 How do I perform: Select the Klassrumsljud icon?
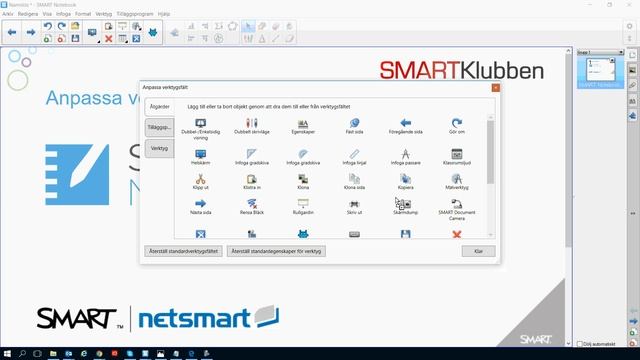(x=457, y=154)
